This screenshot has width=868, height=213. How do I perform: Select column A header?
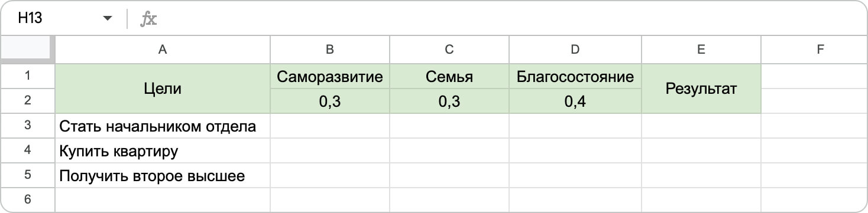pyautogui.click(x=163, y=50)
